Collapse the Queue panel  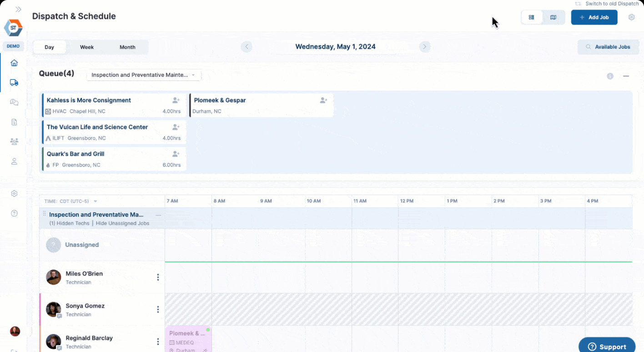click(x=626, y=76)
